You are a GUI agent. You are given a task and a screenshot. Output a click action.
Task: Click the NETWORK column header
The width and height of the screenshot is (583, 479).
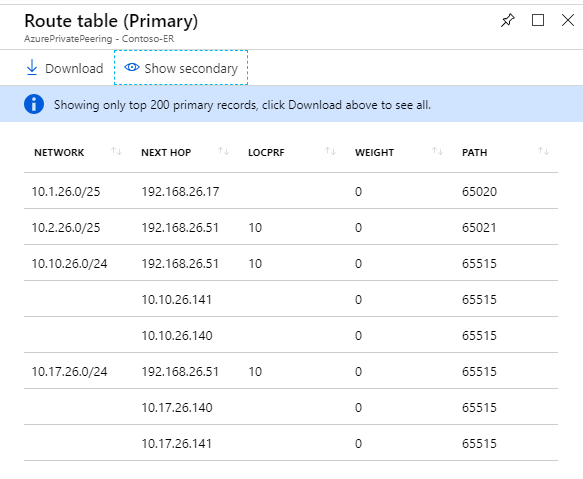coord(59,152)
